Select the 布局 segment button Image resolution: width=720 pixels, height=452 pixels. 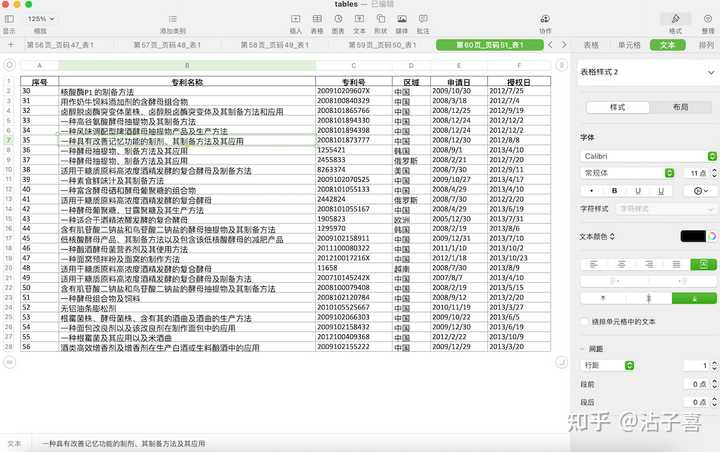(x=681, y=107)
